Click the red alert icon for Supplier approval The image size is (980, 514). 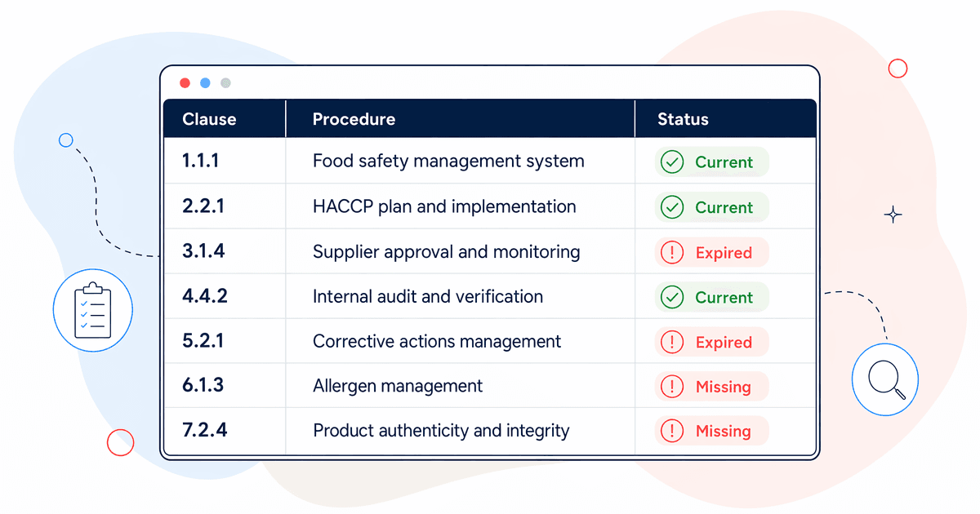[x=671, y=253]
